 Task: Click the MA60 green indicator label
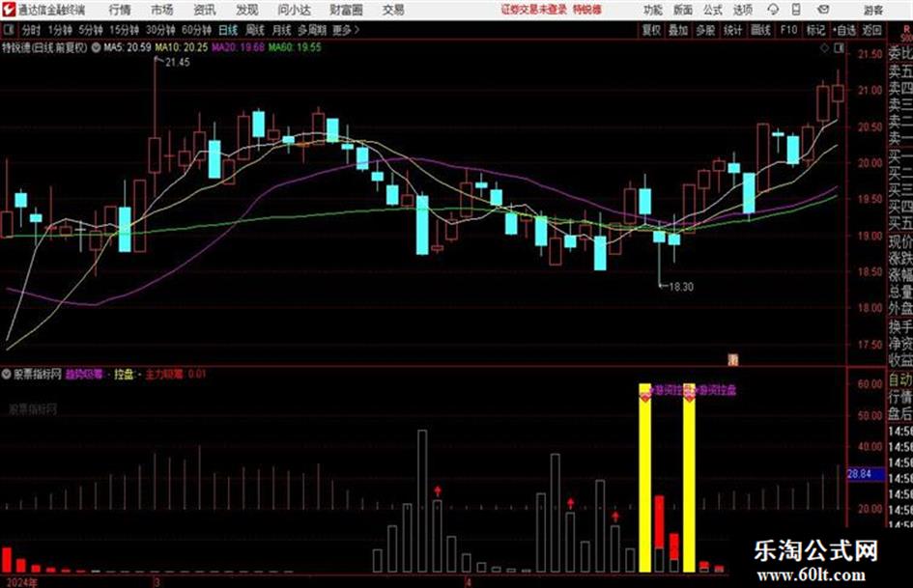(x=295, y=47)
